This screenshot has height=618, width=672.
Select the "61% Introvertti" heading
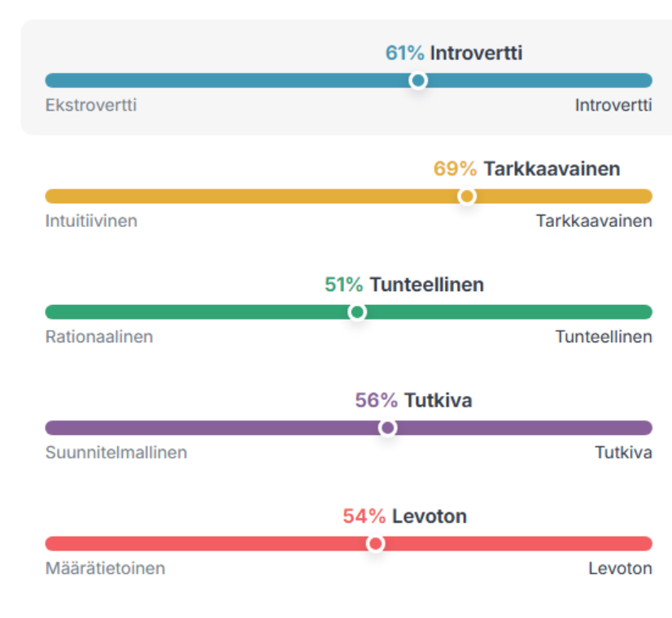(x=453, y=54)
